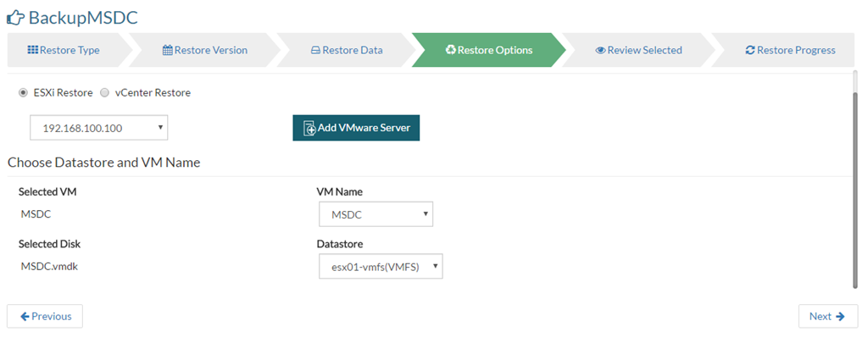Image resolution: width=868 pixels, height=343 pixels.
Task: Click the grid icon in Restore Type step
Action: 33,50
